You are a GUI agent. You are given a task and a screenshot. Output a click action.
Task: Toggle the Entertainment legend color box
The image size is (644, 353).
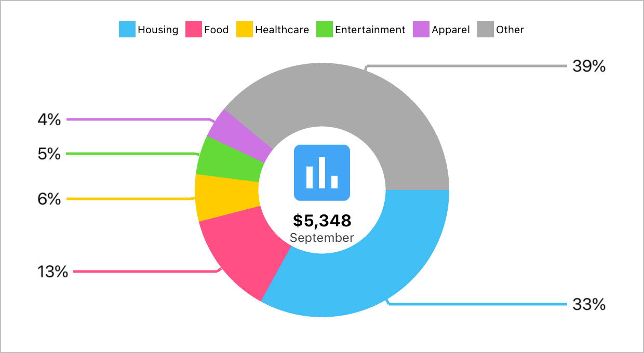coord(325,30)
